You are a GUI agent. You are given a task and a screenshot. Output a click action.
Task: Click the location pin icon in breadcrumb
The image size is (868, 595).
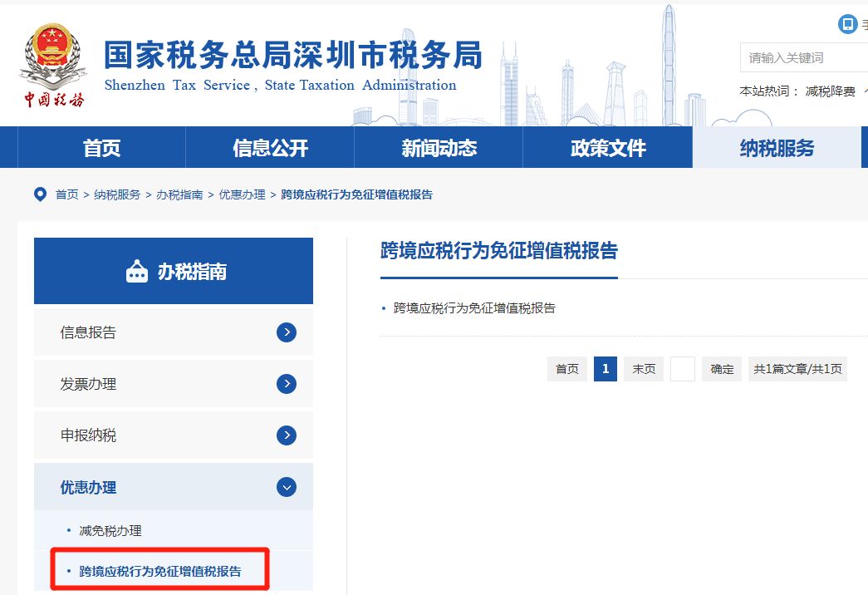(40, 194)
